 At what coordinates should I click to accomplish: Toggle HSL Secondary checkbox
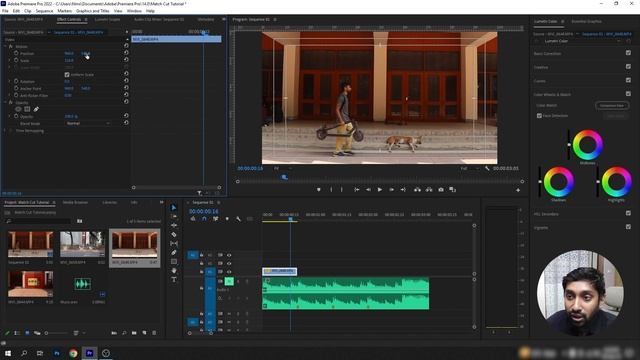coord(628,213)
